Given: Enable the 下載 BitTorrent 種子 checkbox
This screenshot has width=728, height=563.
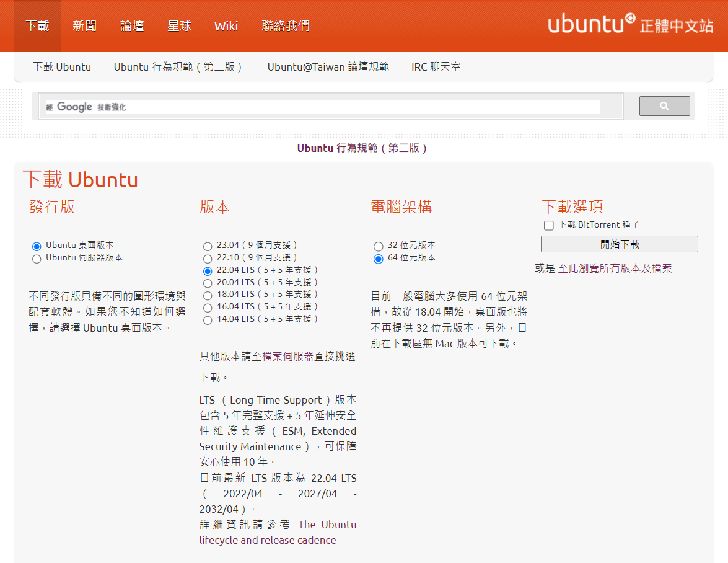Looking at the screenshot, I should [549, 225].
